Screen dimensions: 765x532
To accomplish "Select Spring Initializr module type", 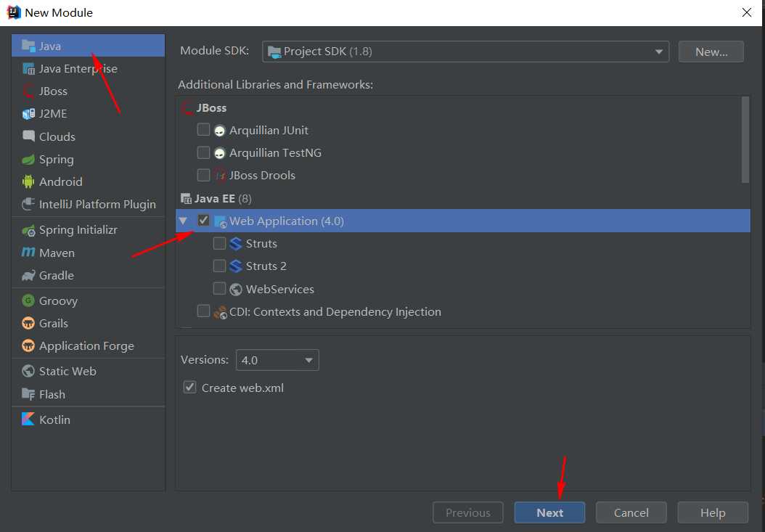I will coord(89,230).
